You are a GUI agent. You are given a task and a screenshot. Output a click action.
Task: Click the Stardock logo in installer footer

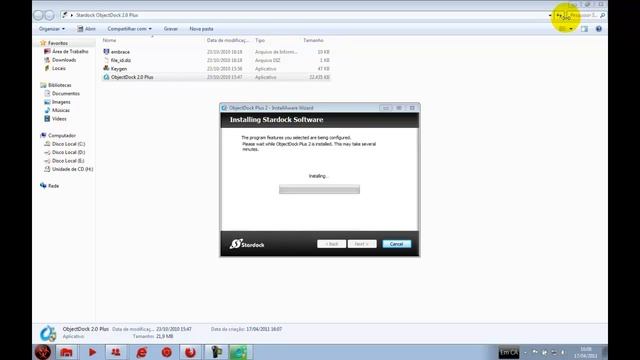pos(247,244)
